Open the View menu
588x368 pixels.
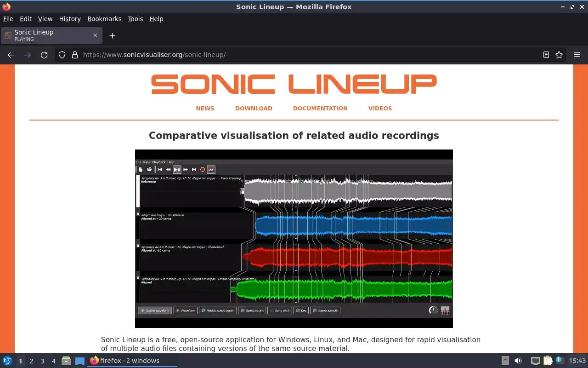click(45, 19)
